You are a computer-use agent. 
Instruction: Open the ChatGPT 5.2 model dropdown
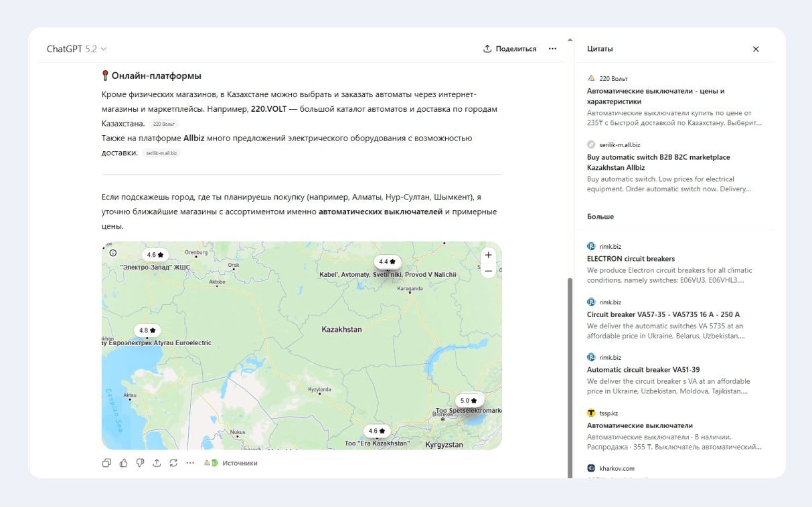(x=76, y=49)
